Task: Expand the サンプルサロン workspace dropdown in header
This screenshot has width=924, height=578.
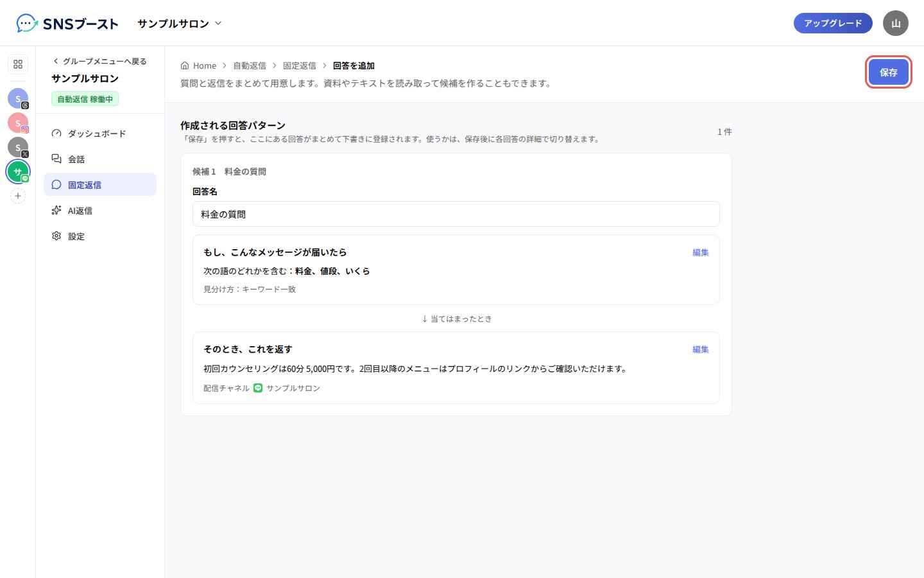Action: point(180,23)
